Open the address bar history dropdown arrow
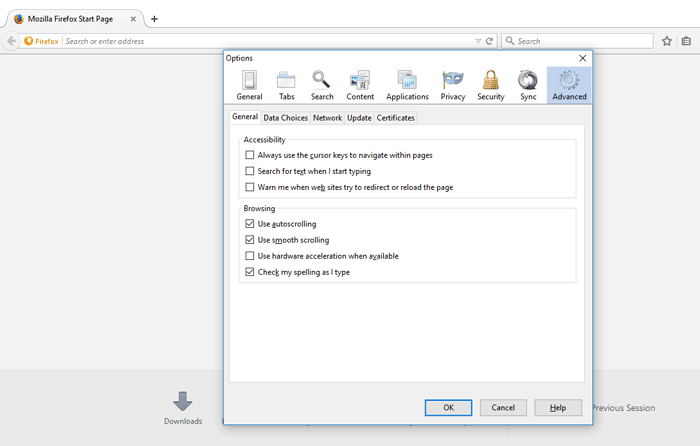The width and height of the screenshot is (700, 446). [x=478, y=41]
